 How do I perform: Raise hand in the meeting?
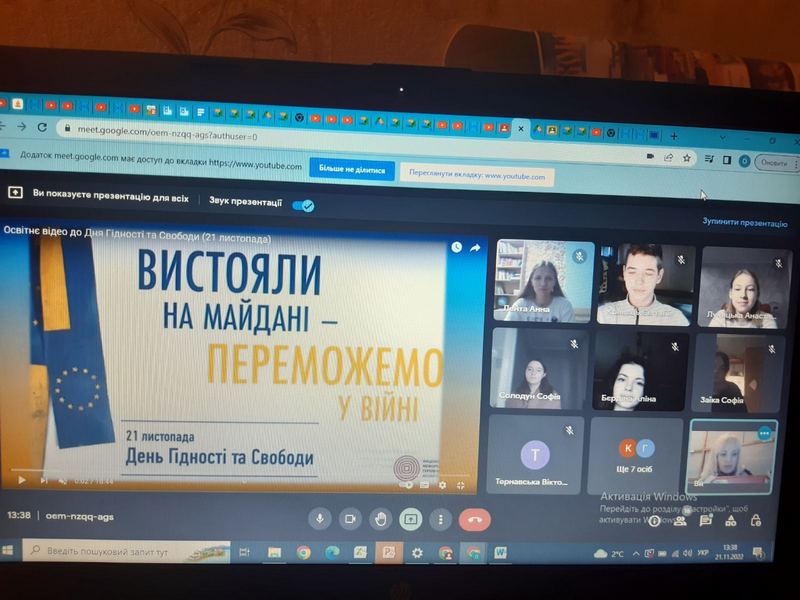[x=380, y=519]
